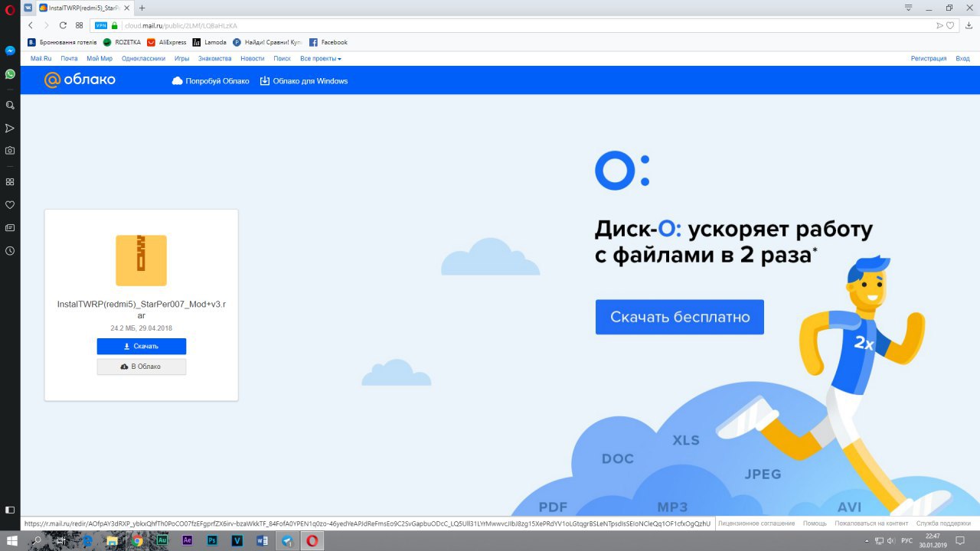This screenshot has width=980, height=551.
Task: Click Облако для Windows in header
Action: click(304, 80)
